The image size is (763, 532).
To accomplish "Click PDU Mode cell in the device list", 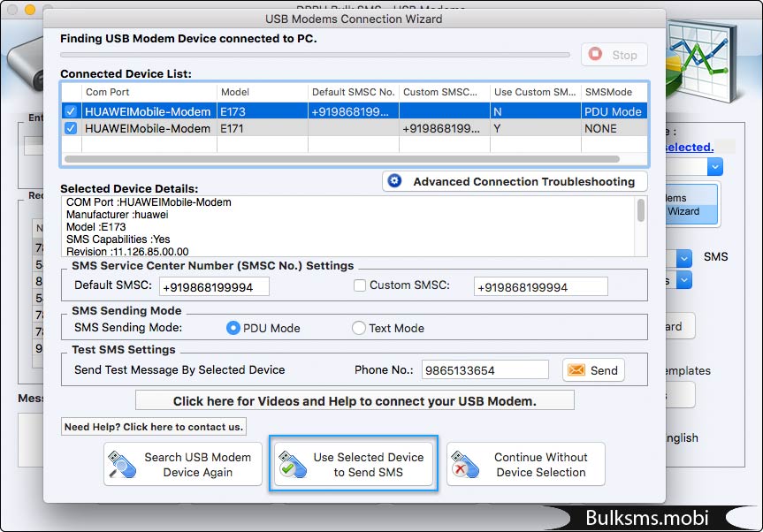I will click(613, 112).
